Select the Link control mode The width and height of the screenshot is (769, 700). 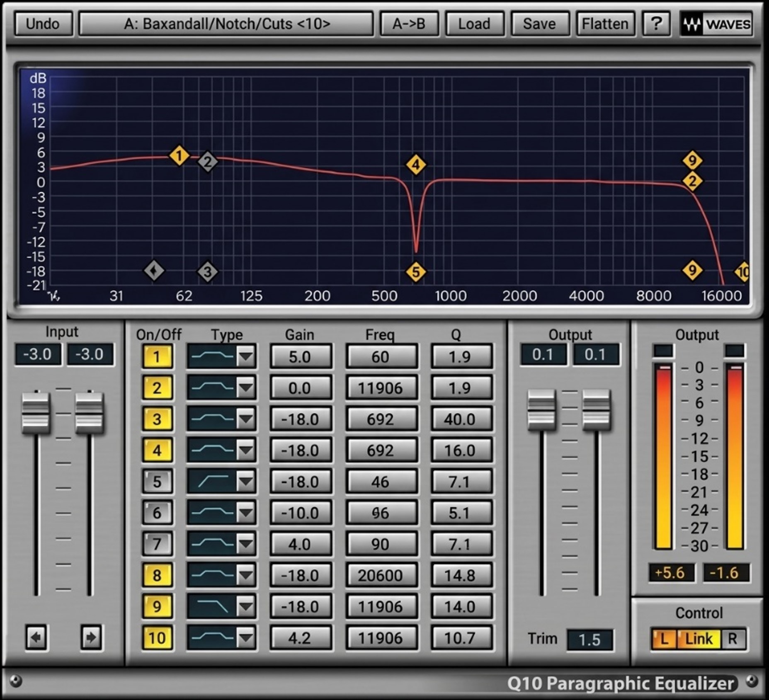coord(699,639)
